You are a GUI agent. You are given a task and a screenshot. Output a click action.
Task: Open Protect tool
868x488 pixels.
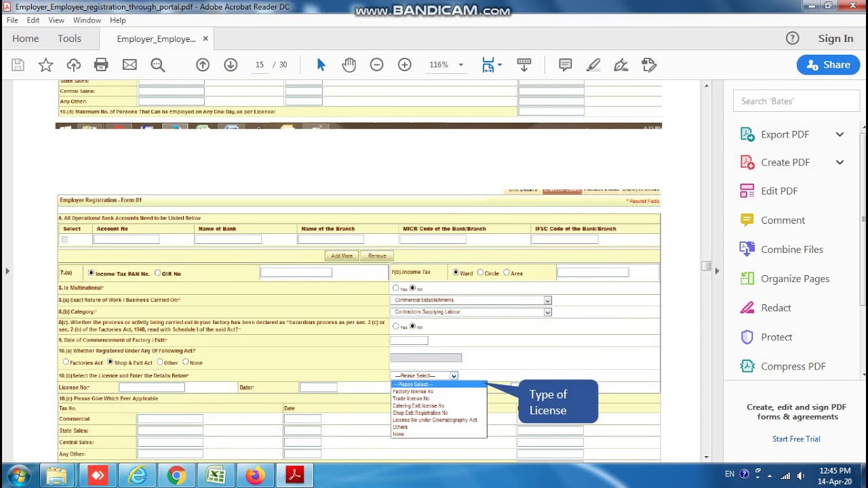776,337
